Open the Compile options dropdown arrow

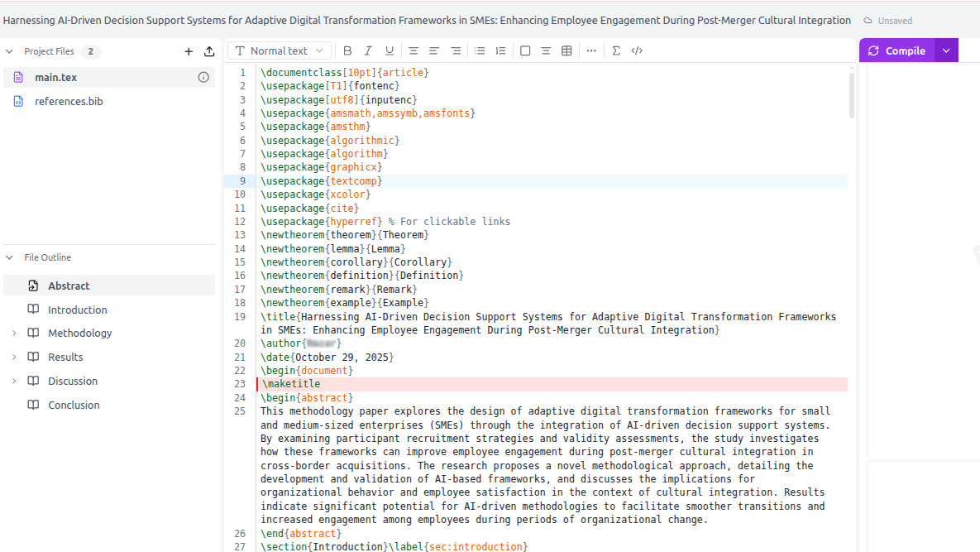[946, 50]
